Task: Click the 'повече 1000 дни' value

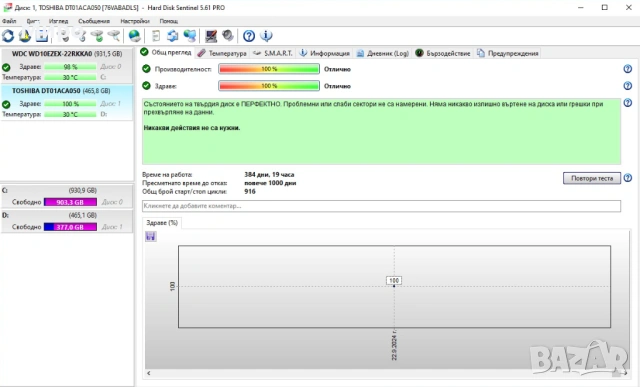Action: coord(270,183)
